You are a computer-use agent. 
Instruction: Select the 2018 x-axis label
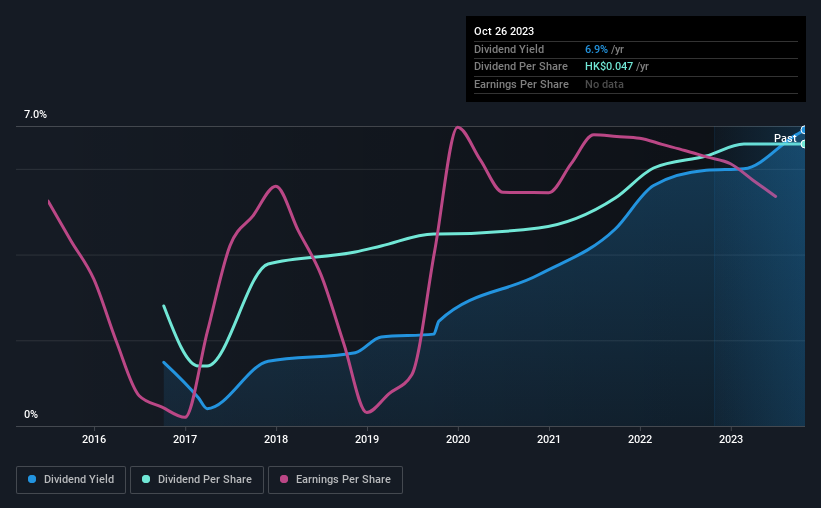click(x=276, y=439)
